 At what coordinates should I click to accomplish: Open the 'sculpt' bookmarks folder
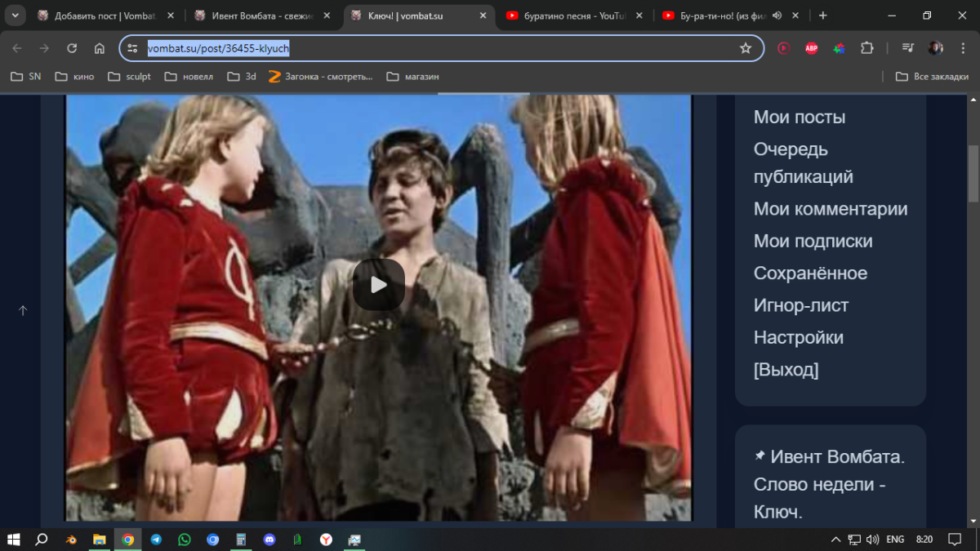129,77
